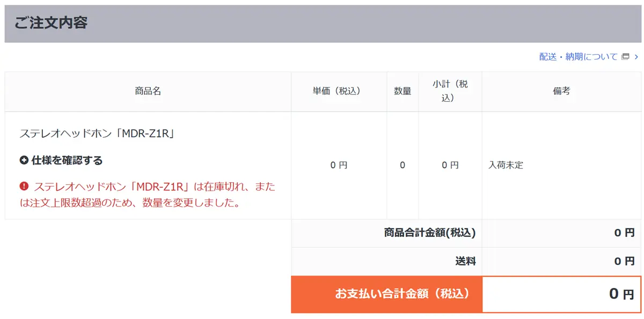Click the 備考 column header
The height and width of the screenshot is (319, 644).
tap(561, 91)
